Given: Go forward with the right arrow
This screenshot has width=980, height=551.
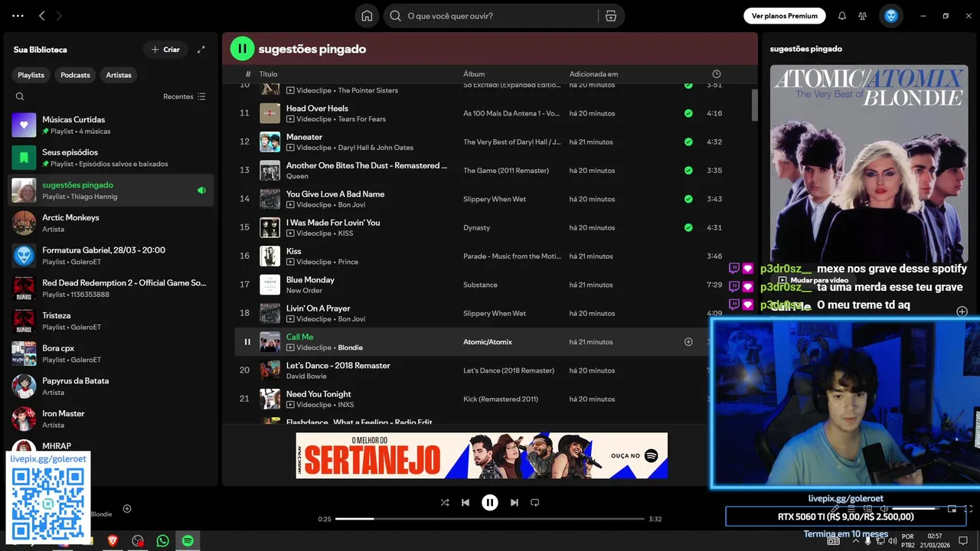Looking at the screenshot, I should coord(59,15).
